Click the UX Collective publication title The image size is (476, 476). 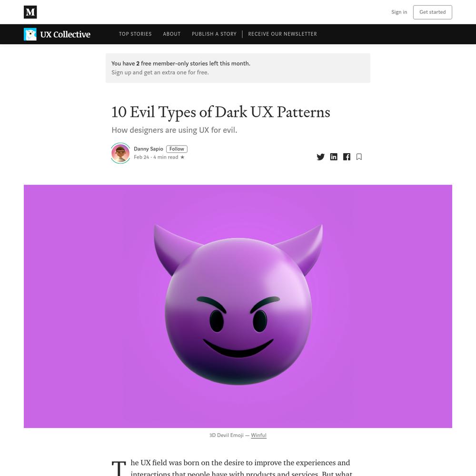(65, 34)
